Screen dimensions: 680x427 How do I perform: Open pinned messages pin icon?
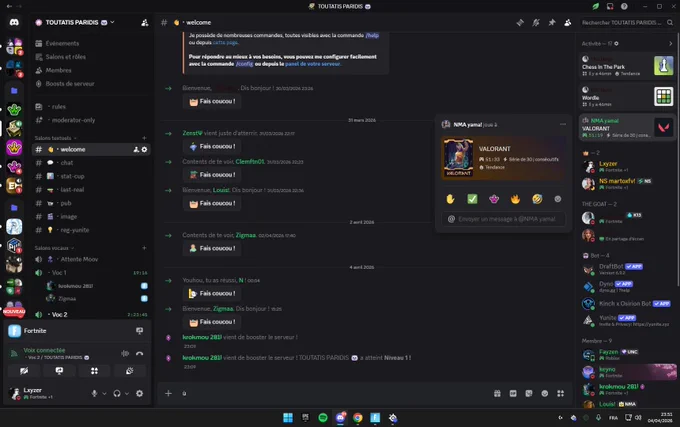pyautogui.click(x=552, y=23)
